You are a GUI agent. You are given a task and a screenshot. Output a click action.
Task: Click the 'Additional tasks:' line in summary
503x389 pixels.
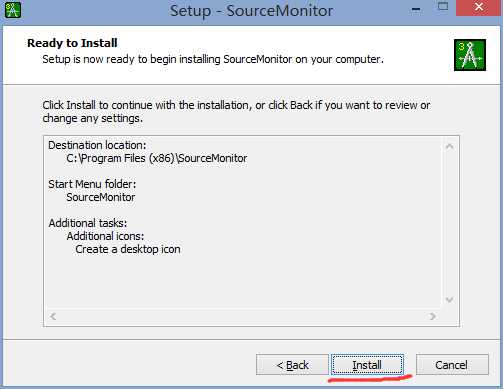pyautogui.click(x=88, y=223)
